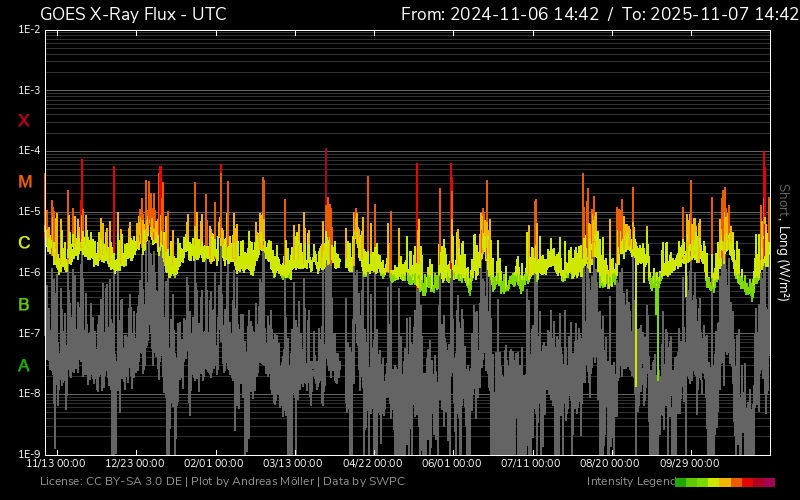This screenshot has height=500, width=800.
Task: Click the Intensity Legend color gradient bar
Action: (725, 482)
